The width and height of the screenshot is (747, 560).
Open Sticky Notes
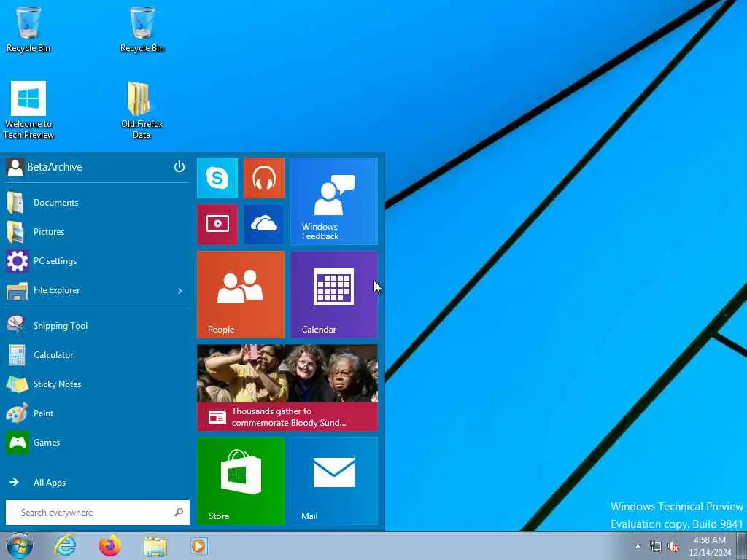(x=97, y=384)
